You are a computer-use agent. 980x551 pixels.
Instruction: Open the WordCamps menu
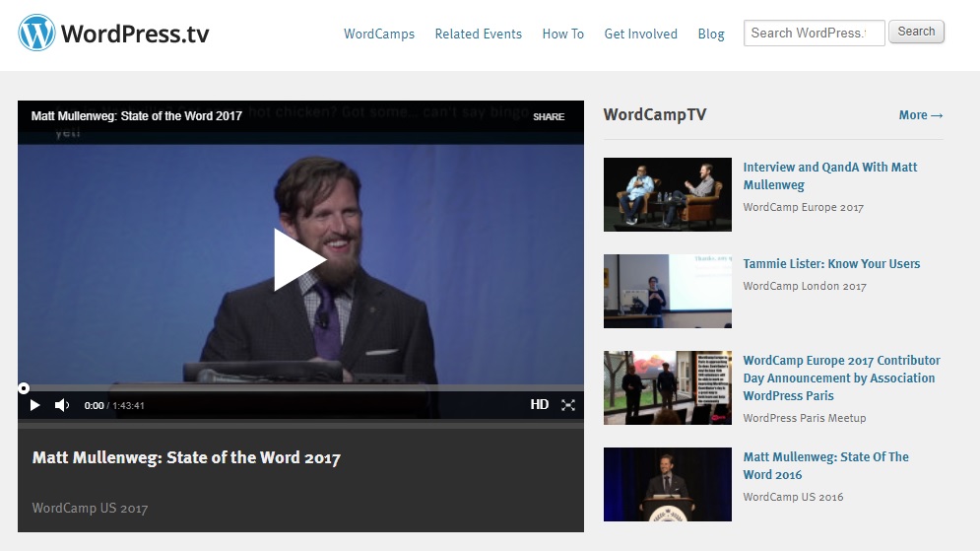(379, 34)
